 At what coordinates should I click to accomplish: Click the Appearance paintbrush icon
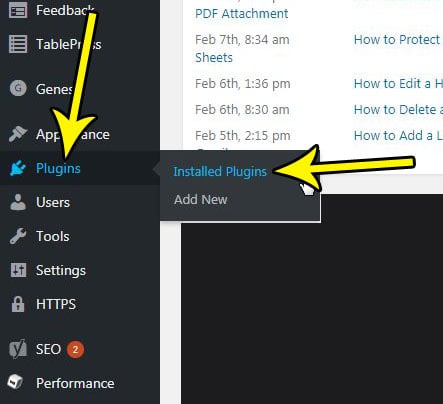tap(18, 134)
